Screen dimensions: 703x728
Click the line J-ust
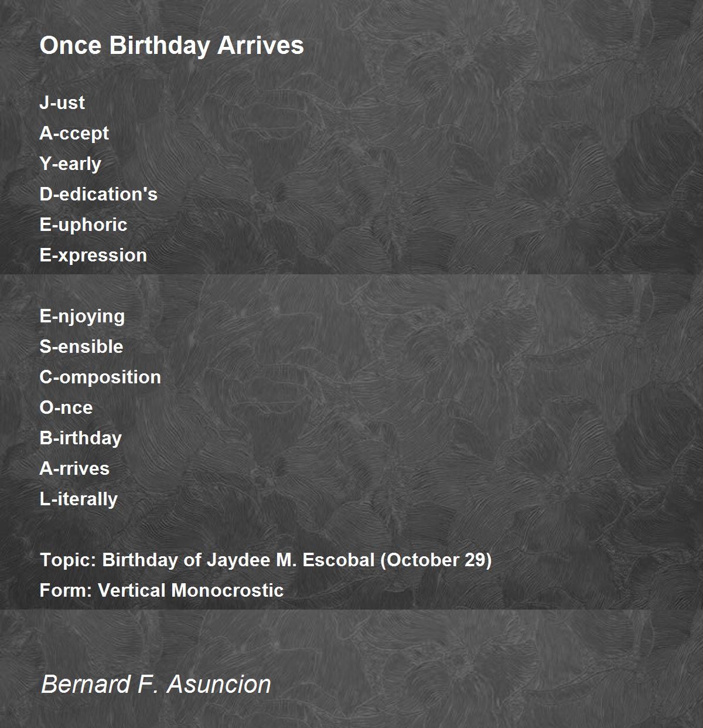[x=62, y=103]
